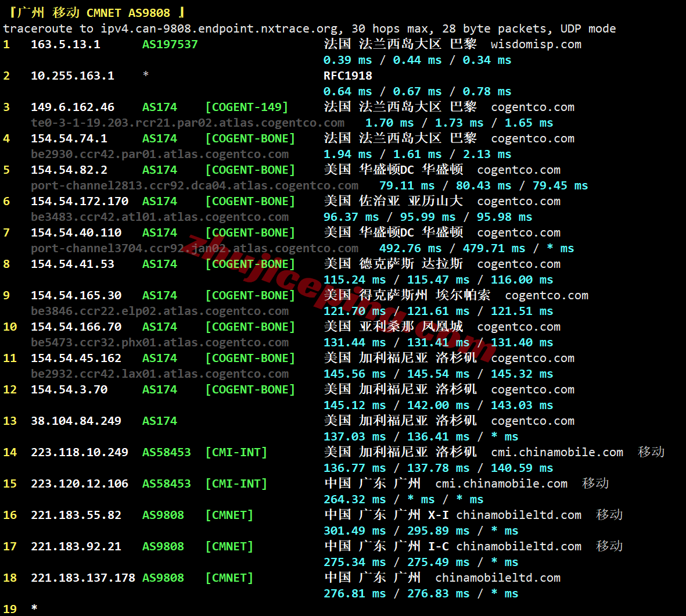Click AS58453 on hop 15
Viewport: 686px width, 616px height.
point(166,484)
